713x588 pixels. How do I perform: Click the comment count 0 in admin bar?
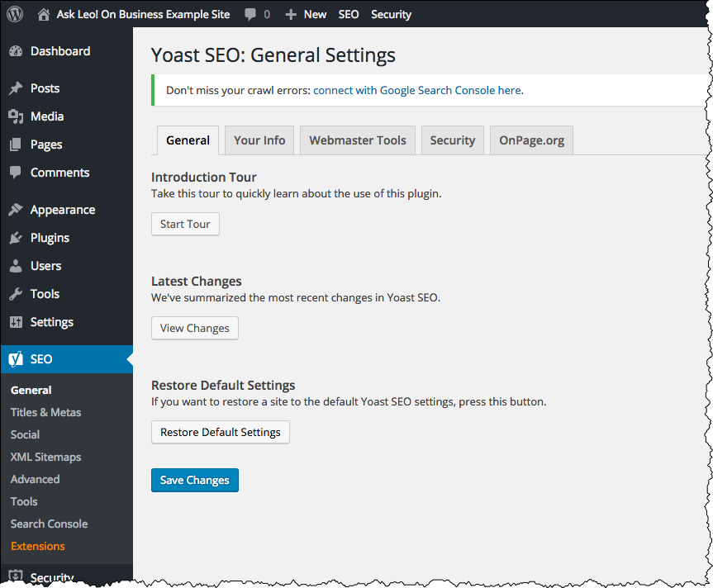(x=267, y=15)
